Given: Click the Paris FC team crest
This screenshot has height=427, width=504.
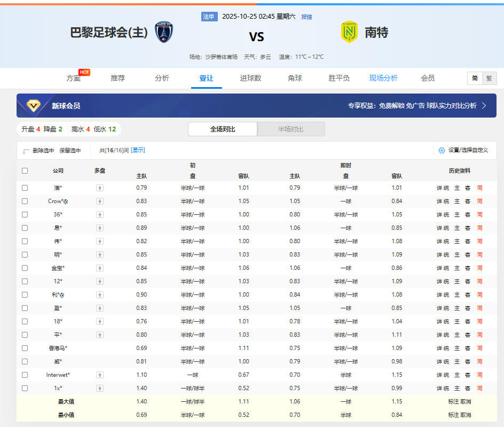Looking at the screenshot, I should point(164,32).
